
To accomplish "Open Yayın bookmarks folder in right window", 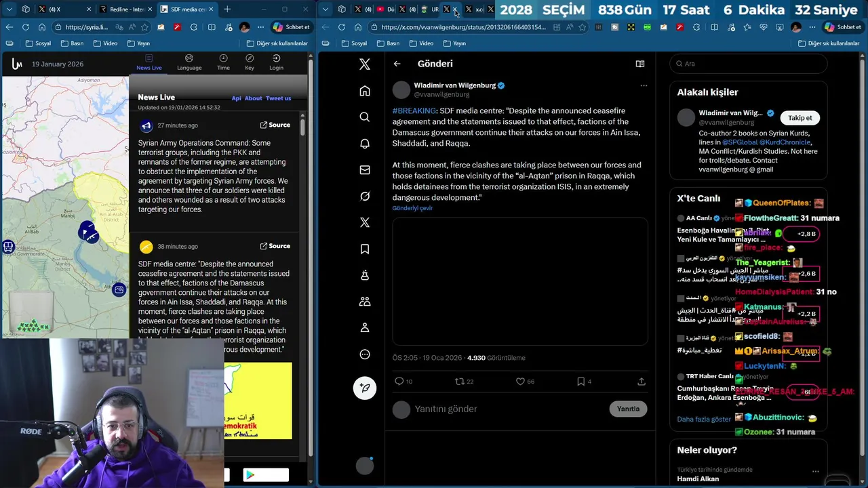I will pyautogui.click(x=454, y=43).
